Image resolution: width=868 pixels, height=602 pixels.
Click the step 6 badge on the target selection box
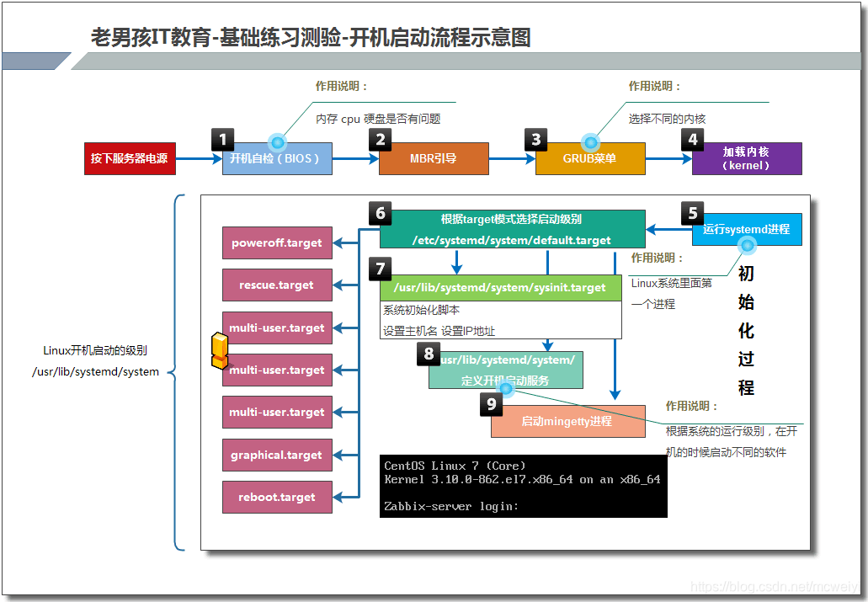click(x=380, y=214)
